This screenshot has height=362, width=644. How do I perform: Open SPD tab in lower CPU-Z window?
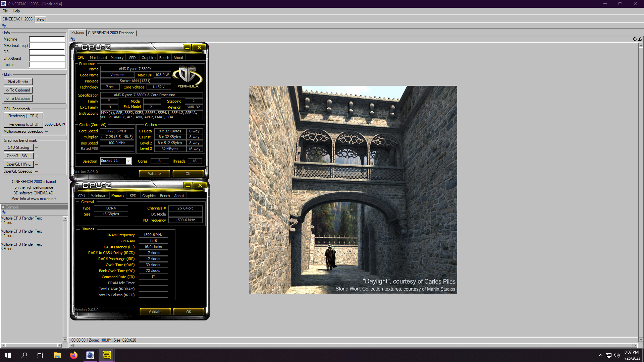point(133,196)
